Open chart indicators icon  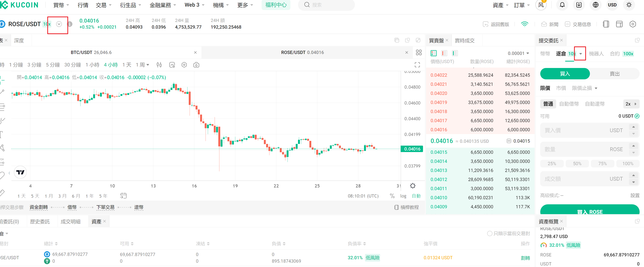(172, 65)
